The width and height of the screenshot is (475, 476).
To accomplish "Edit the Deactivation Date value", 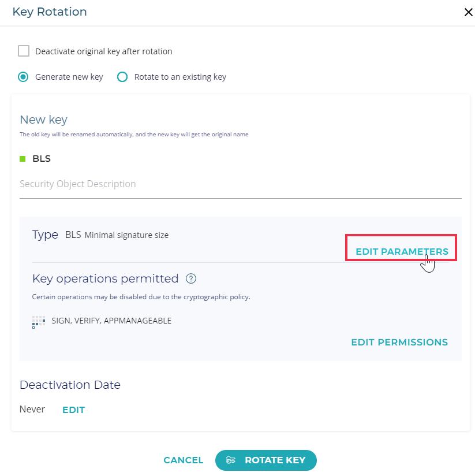I will pos(73,410).
